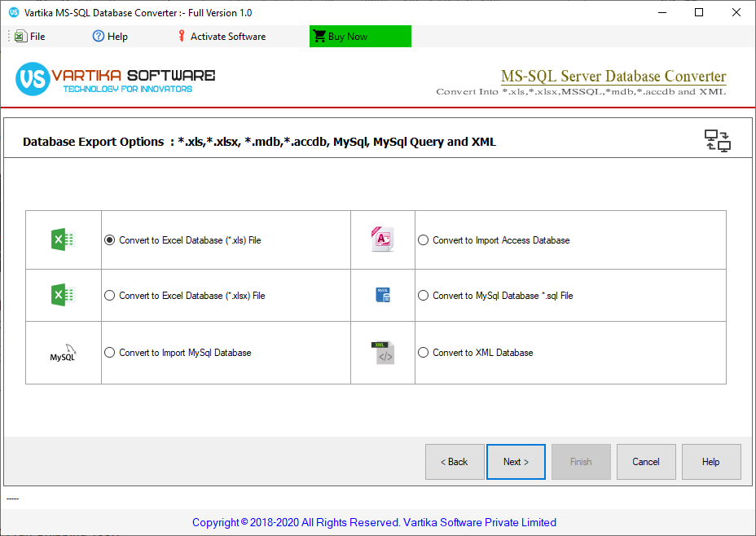The height and width of the screenshot is (536, 756).
Task: Select Convert to Excel Database (*.xls) File
Action: click(182, 240)
